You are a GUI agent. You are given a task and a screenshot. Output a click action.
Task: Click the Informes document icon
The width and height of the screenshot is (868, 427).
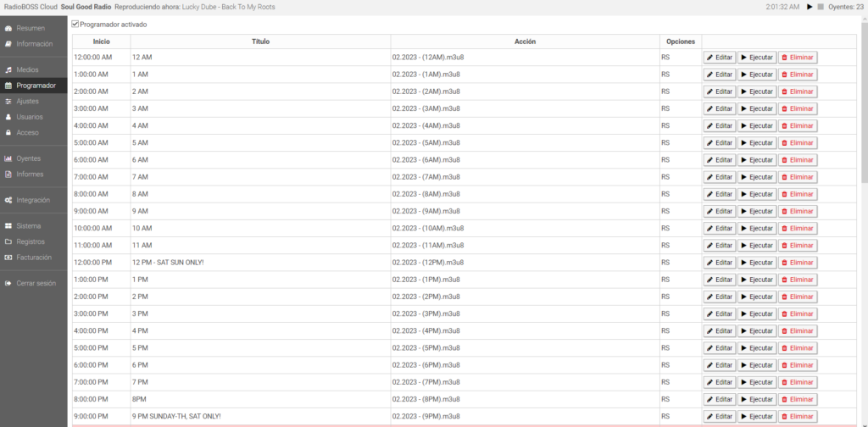[8, 174]
